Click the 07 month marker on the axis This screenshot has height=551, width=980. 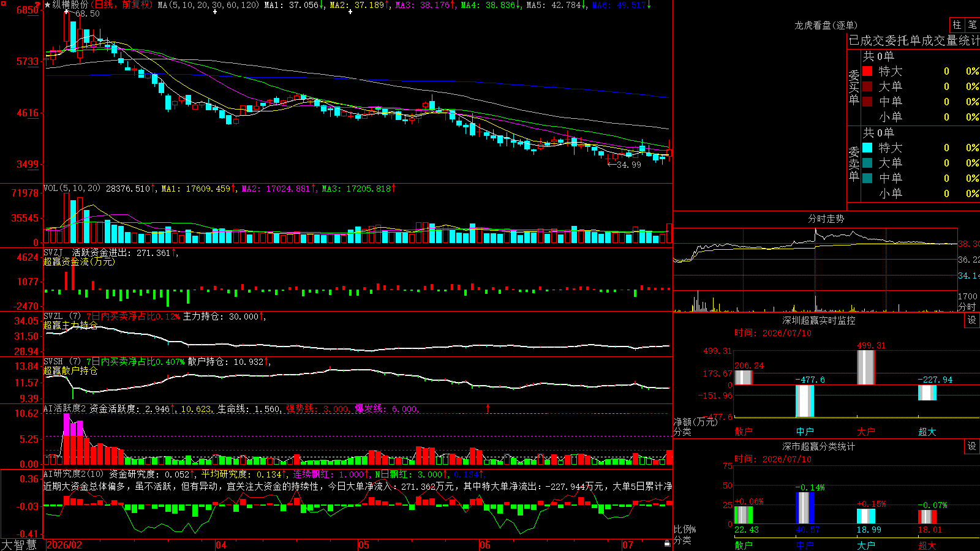pos(628,545)
